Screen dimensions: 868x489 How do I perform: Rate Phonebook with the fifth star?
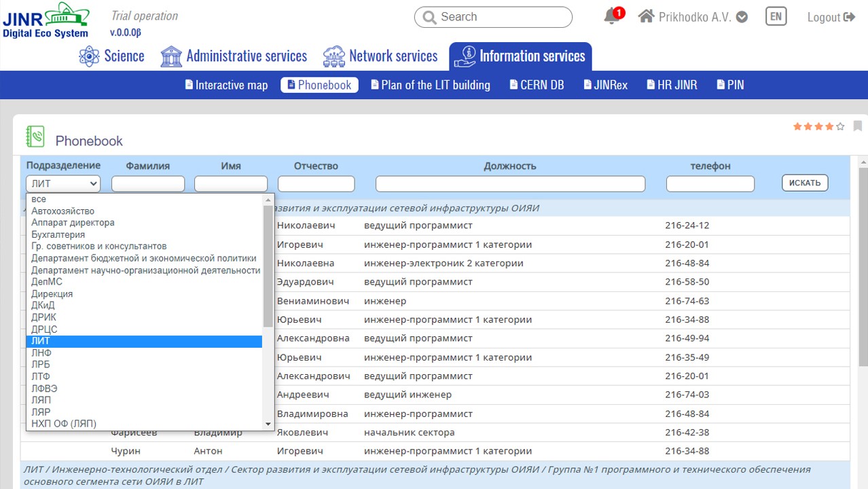840,126
